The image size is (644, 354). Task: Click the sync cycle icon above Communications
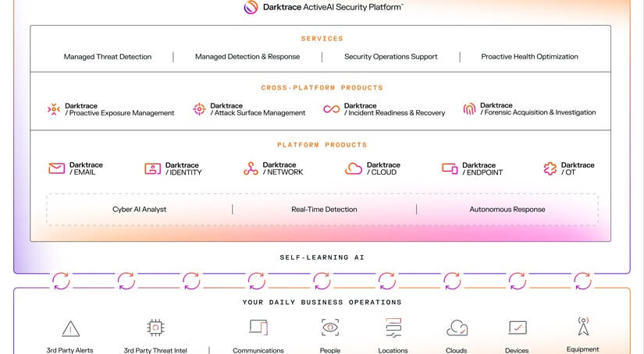pos(257,281)
